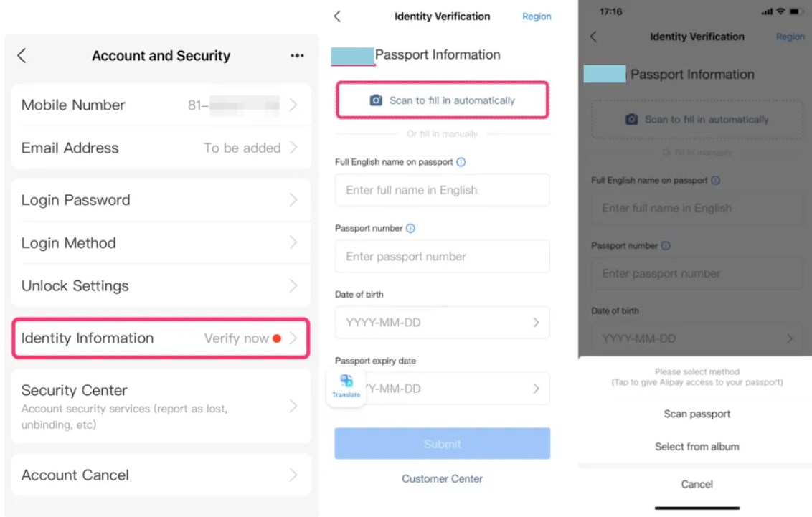Viewport: 812px width, 517px height.
Task: Tap the floating Translate icon
Action: click(x=346, y=386)
